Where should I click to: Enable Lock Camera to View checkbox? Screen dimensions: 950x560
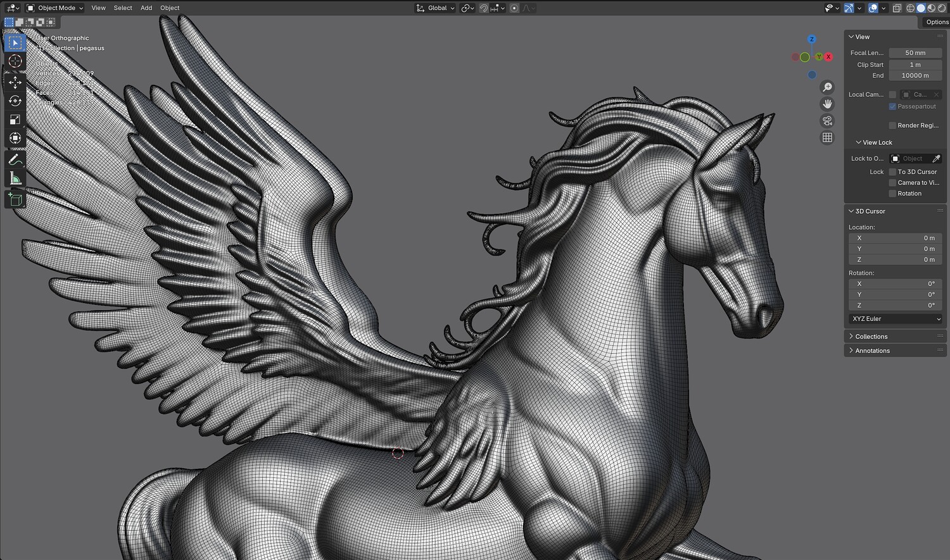click(x=892, y=183)
